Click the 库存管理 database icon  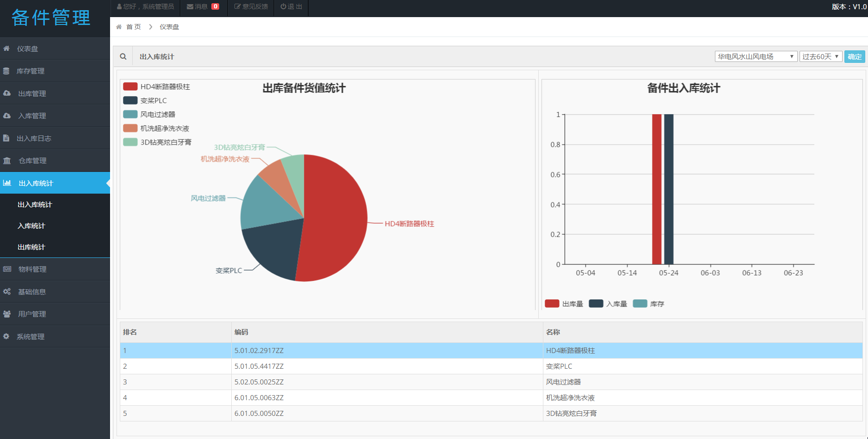click(x=6, y=71)
